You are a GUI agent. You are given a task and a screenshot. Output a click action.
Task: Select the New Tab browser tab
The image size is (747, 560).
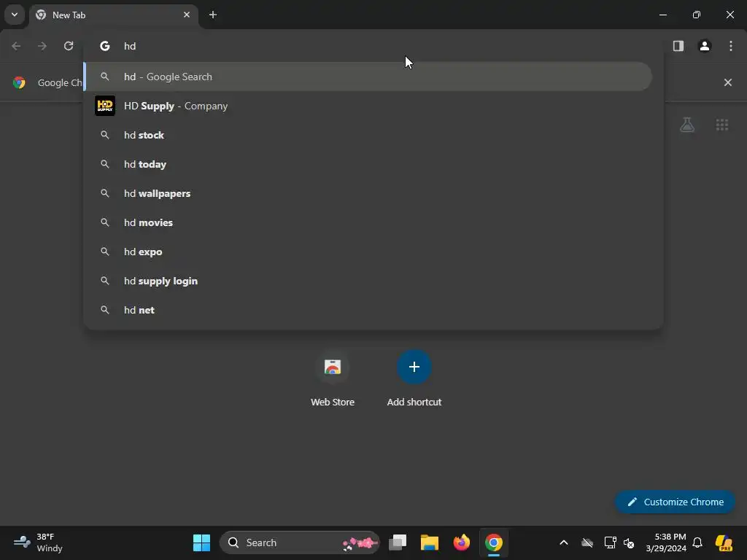click(x=115, y=15)
